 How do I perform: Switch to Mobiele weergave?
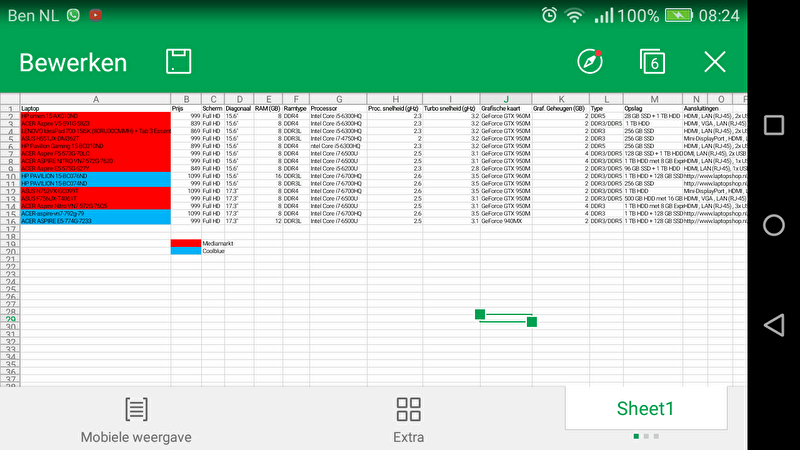coord(136,420)
